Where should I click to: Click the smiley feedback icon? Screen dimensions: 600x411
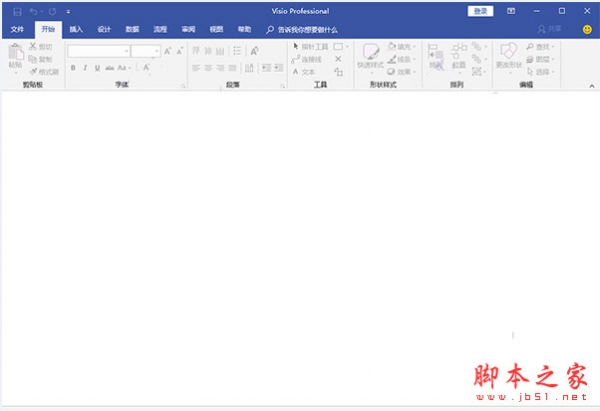(587, 29)
